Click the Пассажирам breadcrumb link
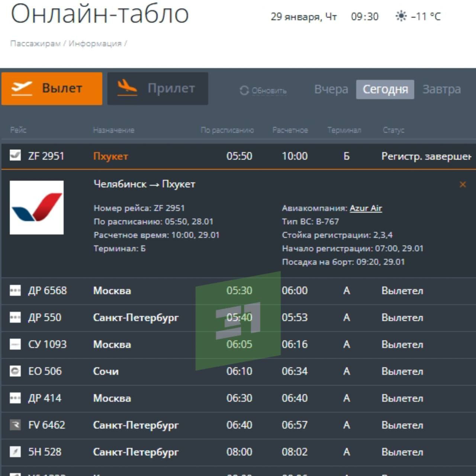Screen dimensions: 476x476 pos(35,44)
